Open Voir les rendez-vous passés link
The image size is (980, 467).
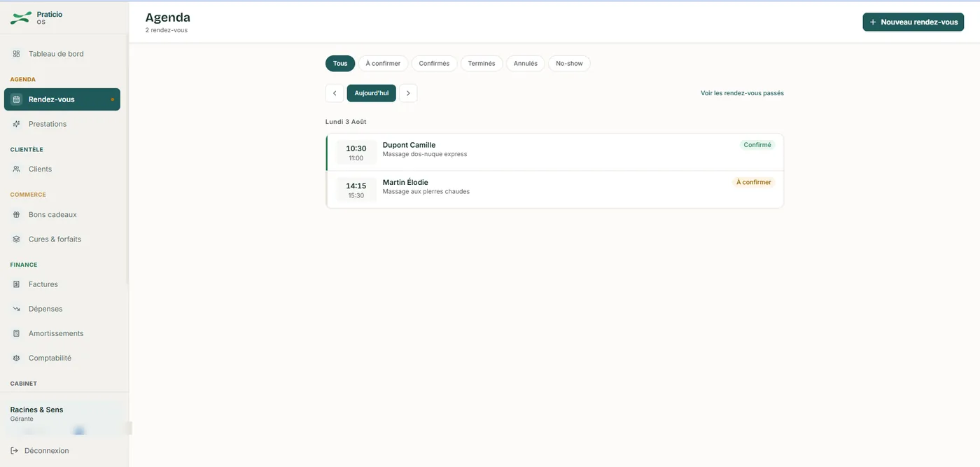[742, 93]
